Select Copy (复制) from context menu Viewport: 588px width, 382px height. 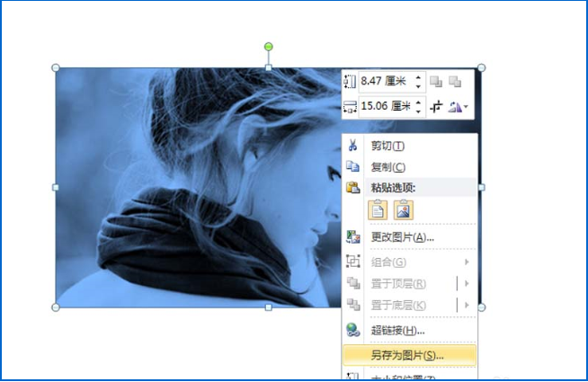click(388, 167)
